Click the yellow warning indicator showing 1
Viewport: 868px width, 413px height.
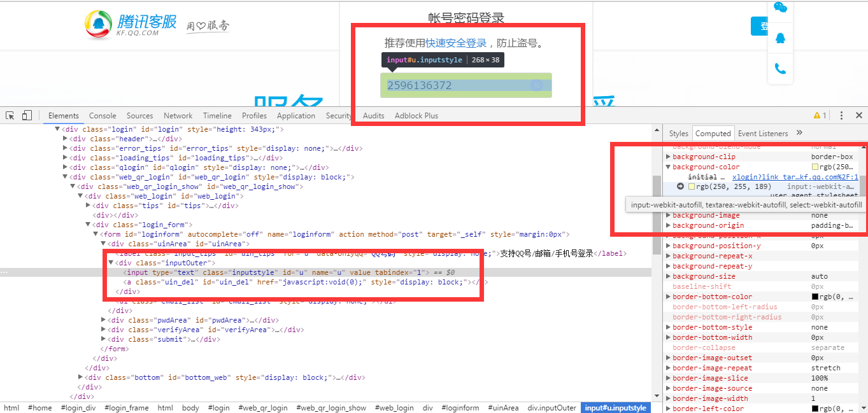click(820, 115)
